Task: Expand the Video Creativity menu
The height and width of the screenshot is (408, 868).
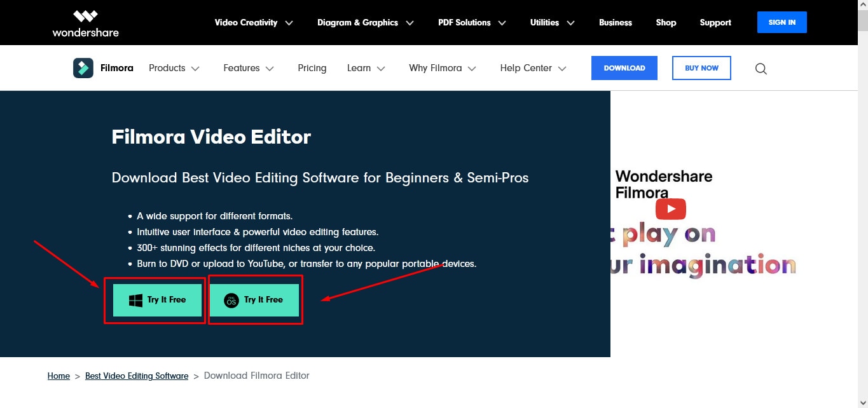Action: pos(253,23)
